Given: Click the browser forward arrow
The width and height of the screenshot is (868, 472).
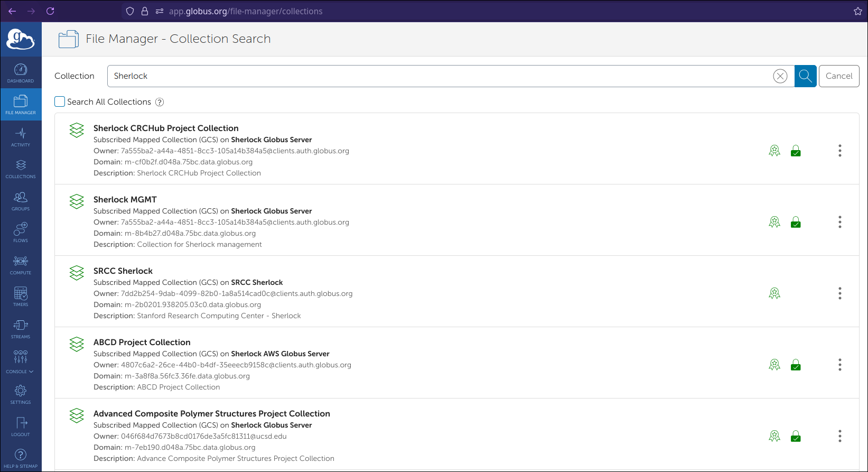Looking at the screenshot, I should (x=31, y=11).
